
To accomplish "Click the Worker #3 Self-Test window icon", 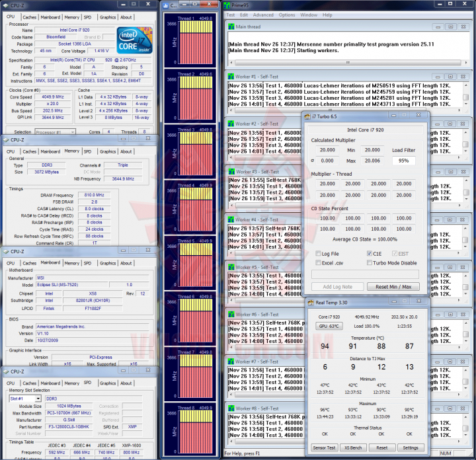I will [x=231, y=172].
